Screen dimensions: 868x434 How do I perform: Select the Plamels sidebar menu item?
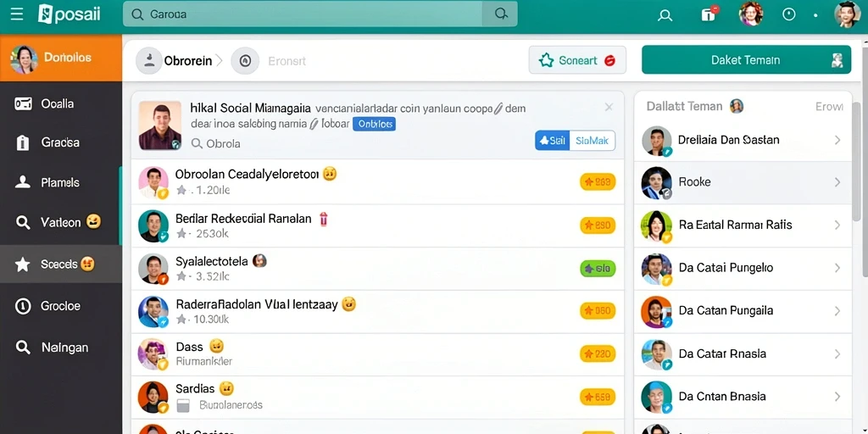click(61, 182)
